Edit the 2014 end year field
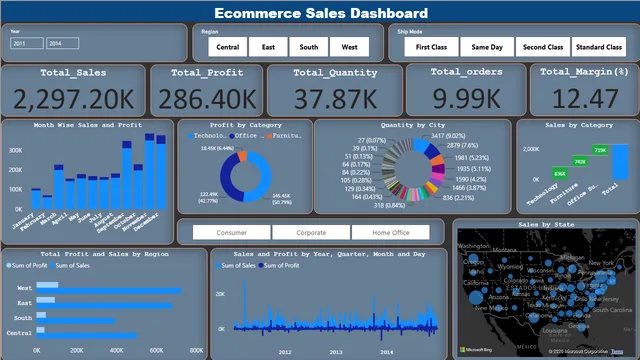Image resolution: width=640 pixels, height=360 pixels. click(62, 43)
